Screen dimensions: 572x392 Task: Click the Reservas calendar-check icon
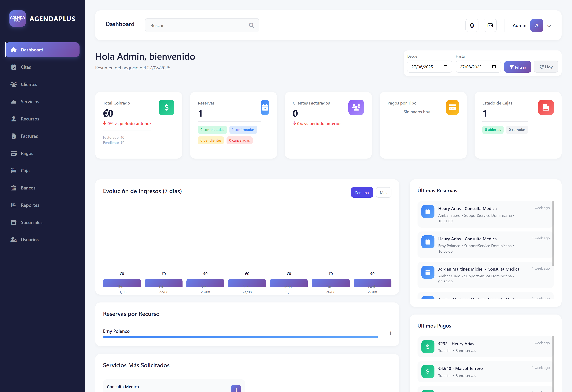pos(265,107)
